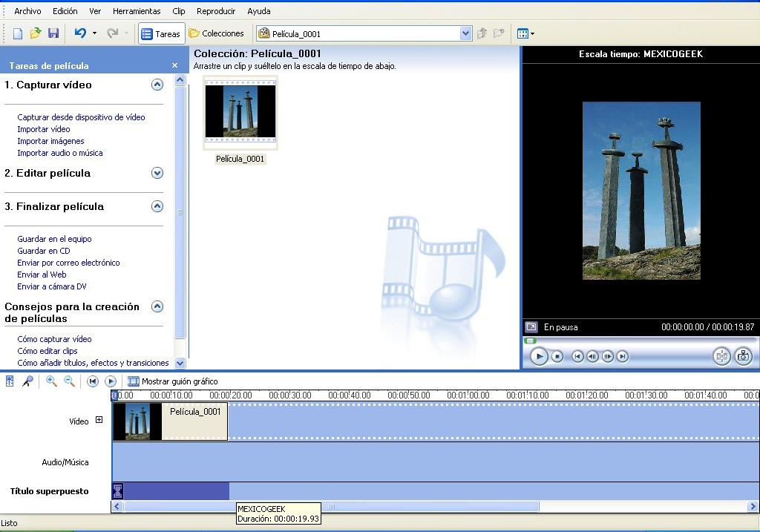Play the timeline

point(111,381)
